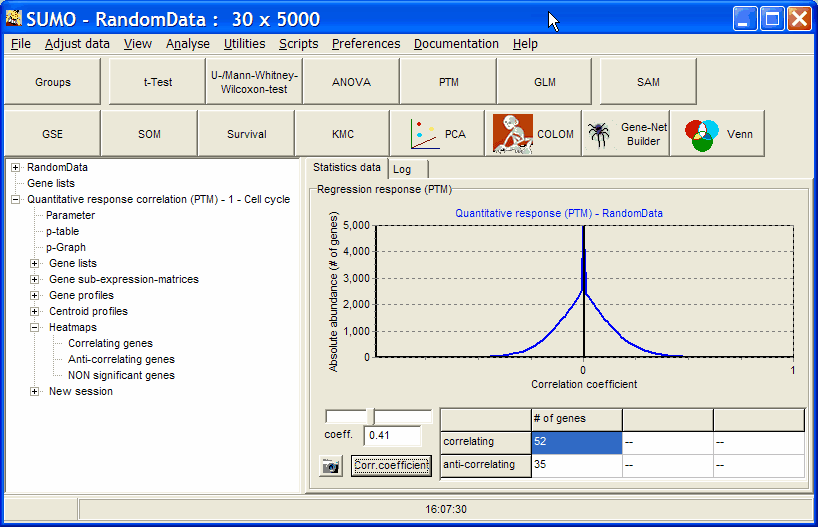Open the Preferences menu

(x=366, y=44)
